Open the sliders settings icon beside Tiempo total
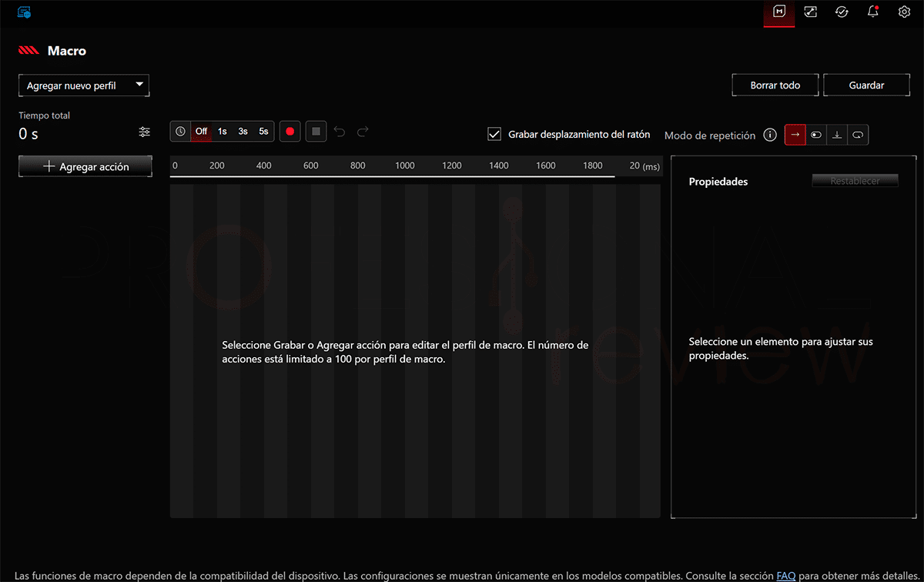Screen dimensions: 924x582 145,132
